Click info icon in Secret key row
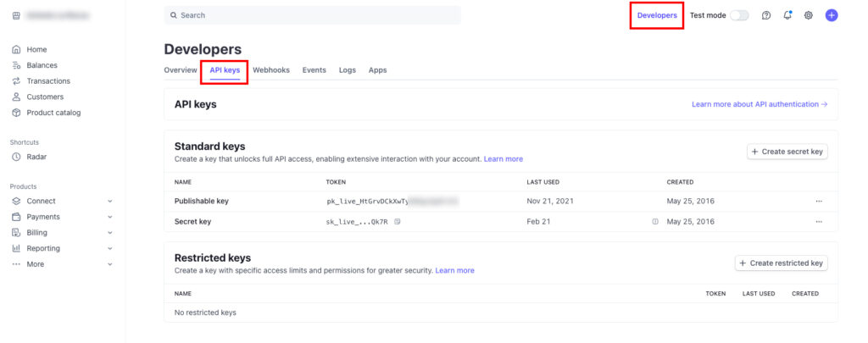 655,222
